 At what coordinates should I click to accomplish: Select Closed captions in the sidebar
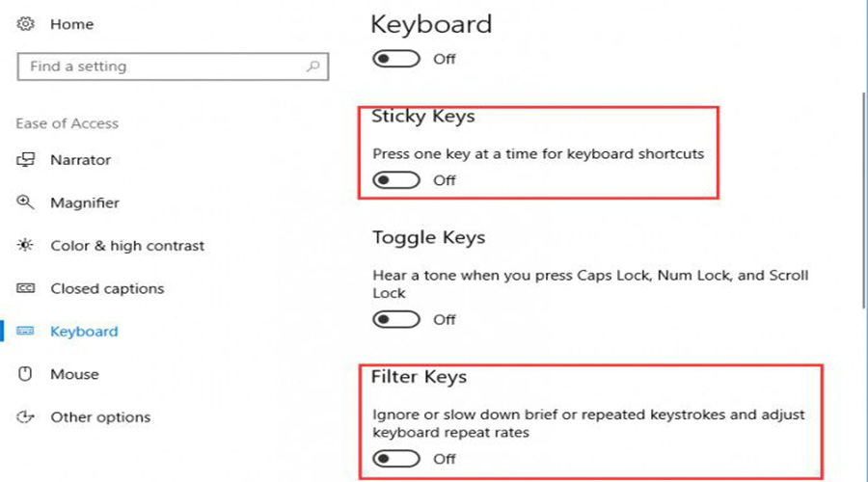point(107,288)
